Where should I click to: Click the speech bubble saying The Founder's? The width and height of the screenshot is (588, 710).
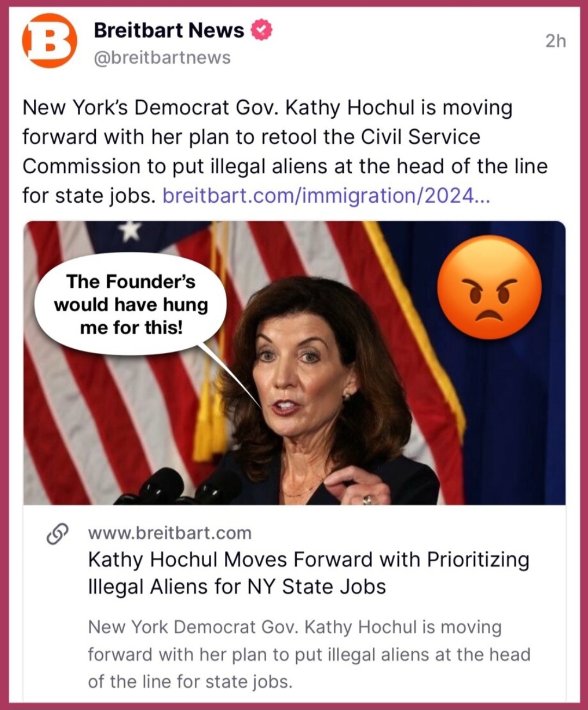(x=131, y=304)
